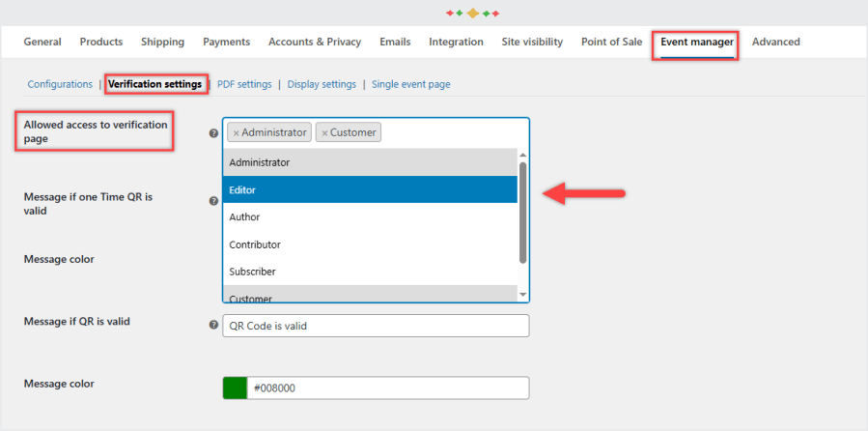The width and height of the screenshot is (868, 431).
Task: Click help icon for allowed access setting
Action: [x=213, y=133]
